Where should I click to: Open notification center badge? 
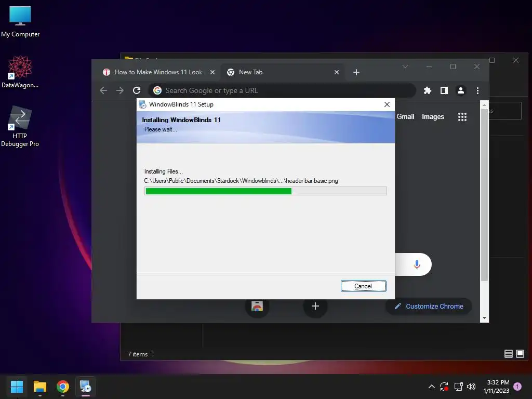pos(517,386)
